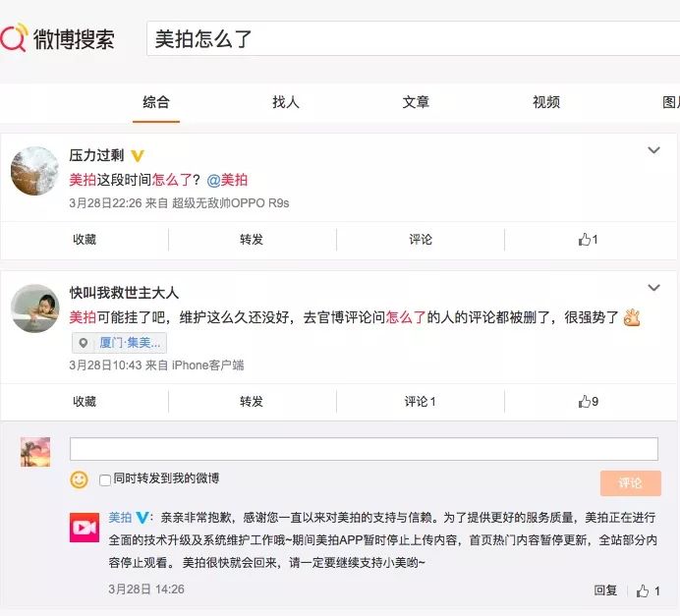Open the profile name 压力过剩
Image resolution: width=680 pixels, height=616 pixels.
point(96,155)
